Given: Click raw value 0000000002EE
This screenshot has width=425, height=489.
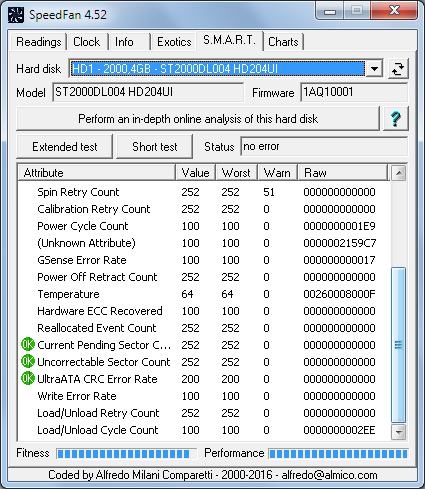Looking at the screenshot, I should [339, 430].
